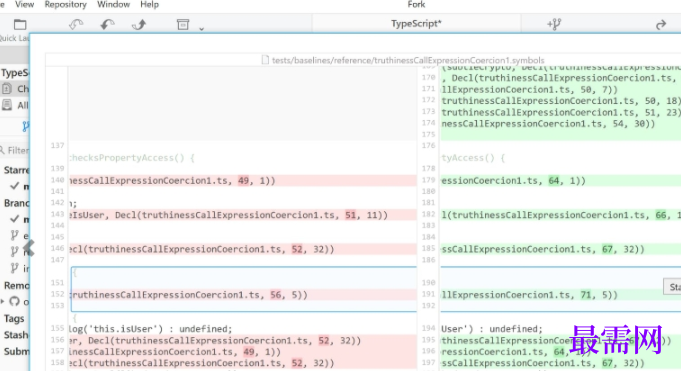Collapse the Starred section header
Viewport: 681px width, 371px height.
tap(16, 170)
